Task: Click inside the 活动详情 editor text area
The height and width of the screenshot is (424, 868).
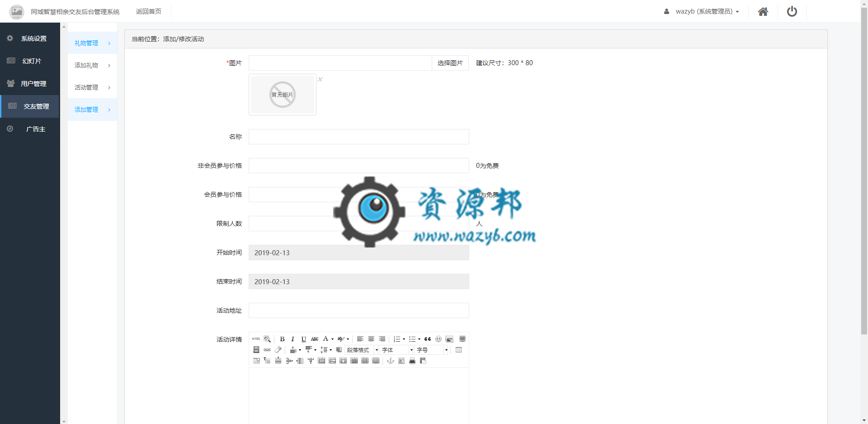Action: click(359, 396)
